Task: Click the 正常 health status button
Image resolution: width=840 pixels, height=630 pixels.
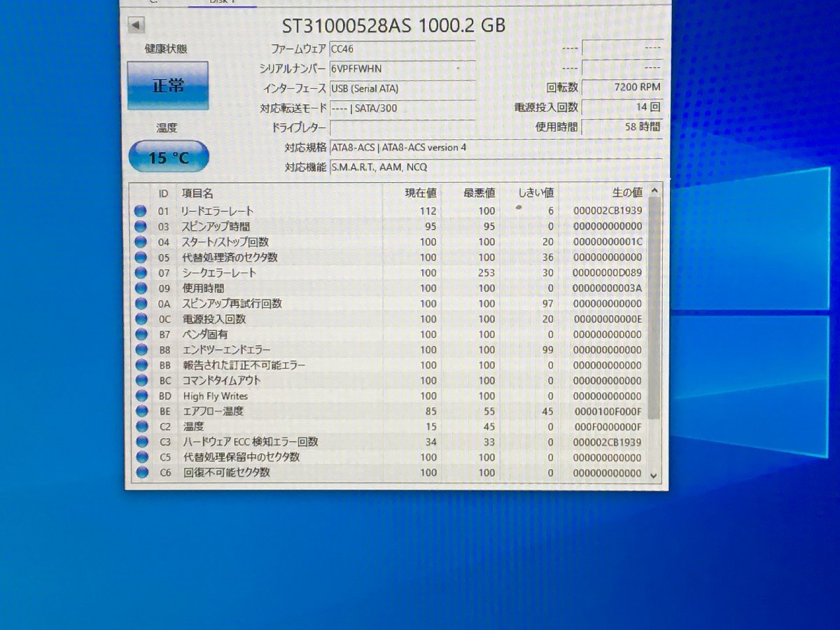Action: (167, 85)
